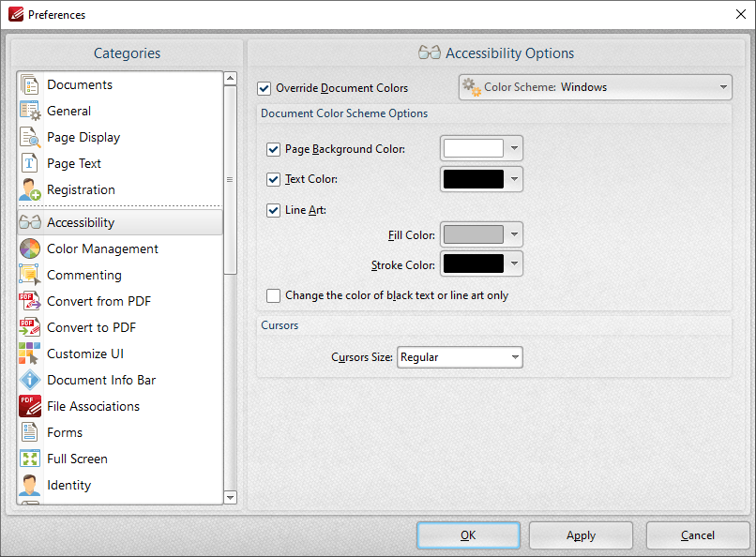
Task: Click the black Text Color swatch
Action: [474, 179]
